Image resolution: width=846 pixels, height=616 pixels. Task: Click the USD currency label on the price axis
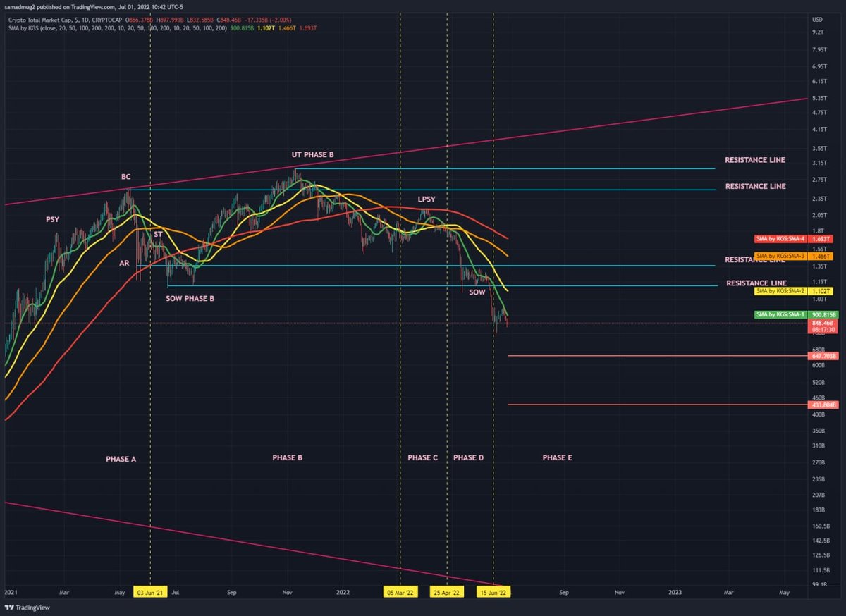click(818, 19)
